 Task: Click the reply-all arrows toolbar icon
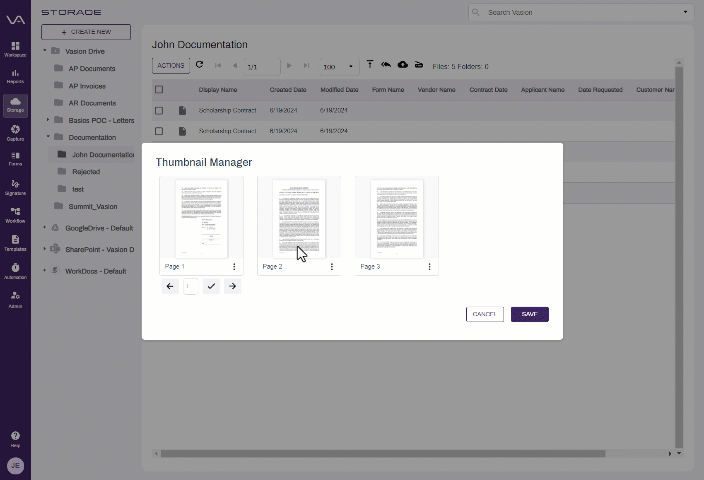[386, 64]
